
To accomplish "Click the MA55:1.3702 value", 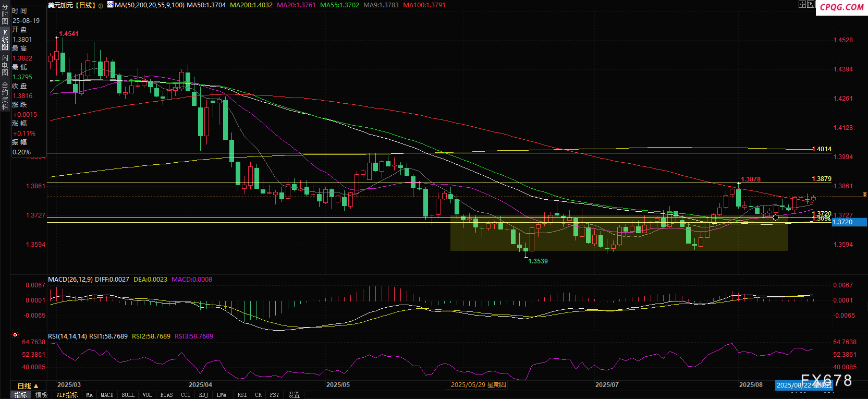I will [339, 5].
